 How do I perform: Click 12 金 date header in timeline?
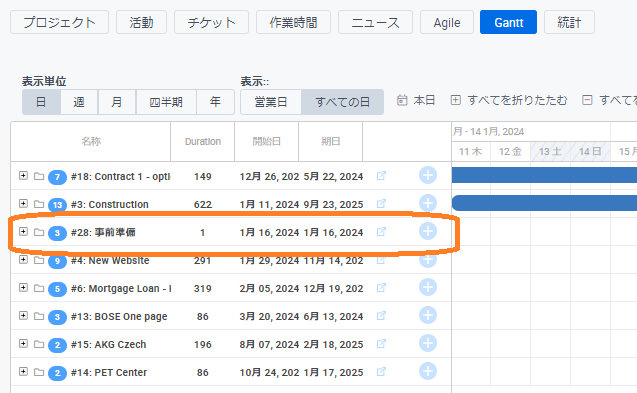(510, 152)
